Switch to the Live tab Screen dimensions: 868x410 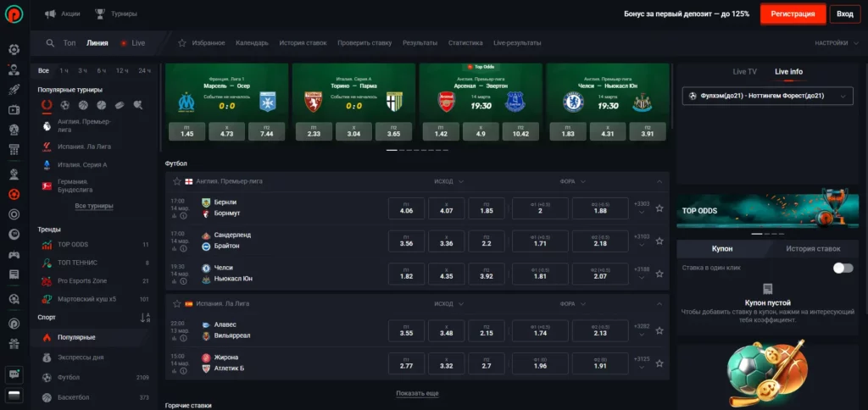tap(133, 43)
